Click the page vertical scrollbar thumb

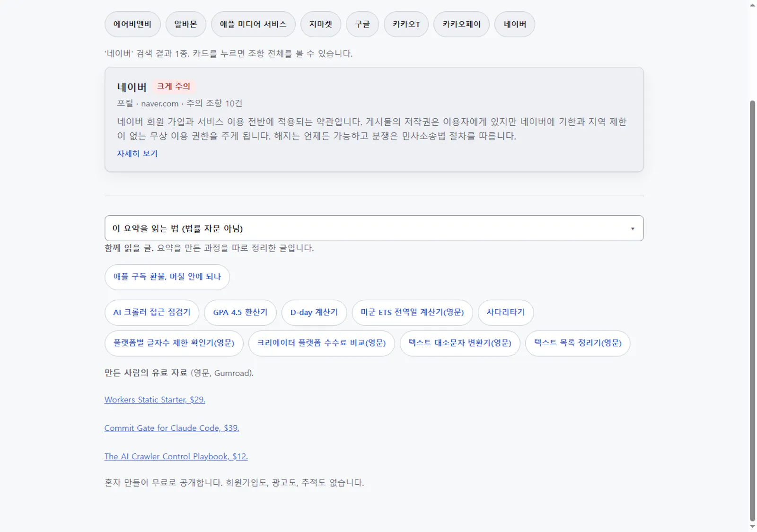pyautogui.click(x=752, y=310)
